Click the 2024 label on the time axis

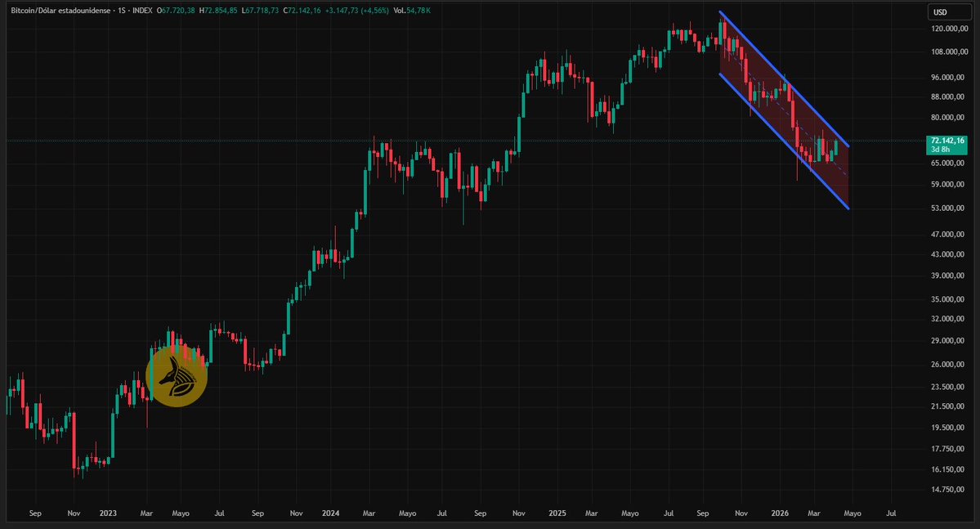(331, 513)
